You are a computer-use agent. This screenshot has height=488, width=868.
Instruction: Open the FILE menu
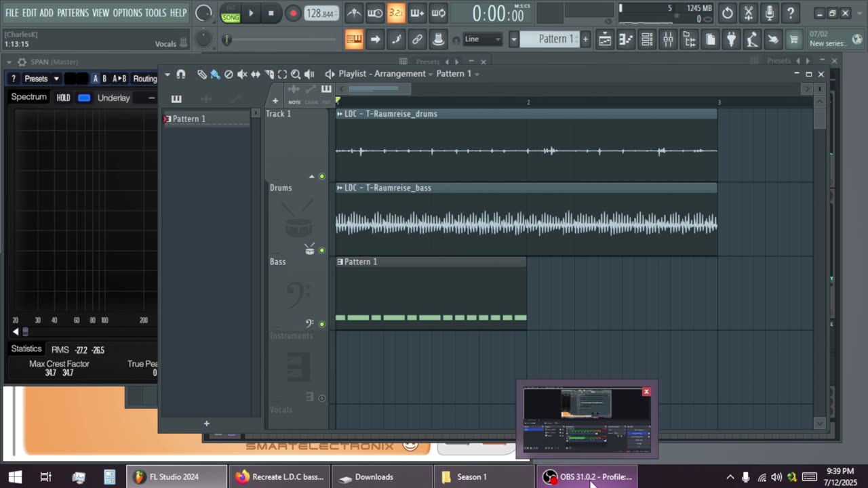point(12,13)
